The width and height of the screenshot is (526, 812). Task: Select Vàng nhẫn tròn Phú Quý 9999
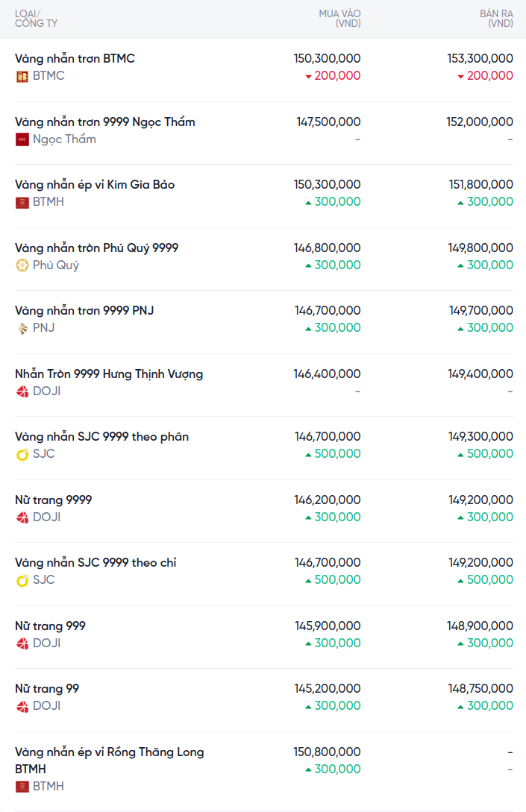tap(97, 248)
